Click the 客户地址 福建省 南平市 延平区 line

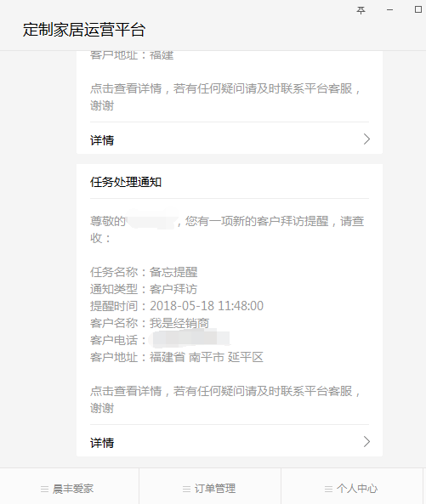[x=177, y=357]
